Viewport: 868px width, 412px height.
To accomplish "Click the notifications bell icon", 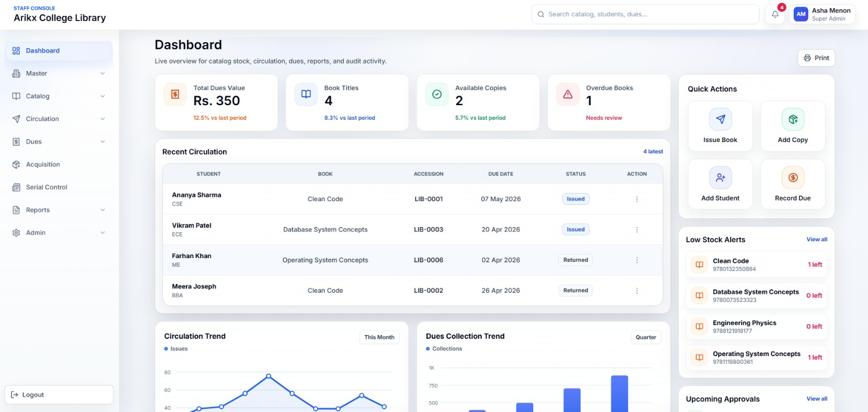I will (x=775, y=15).
